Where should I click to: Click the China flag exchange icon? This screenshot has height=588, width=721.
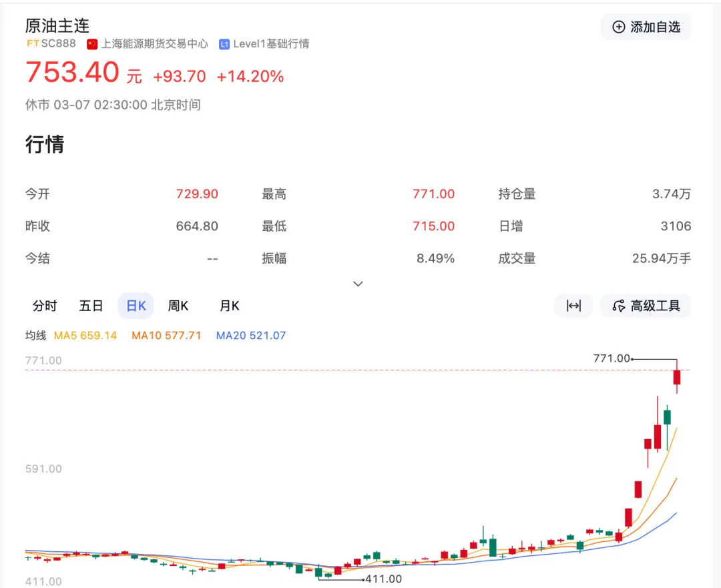pyautogui.click(x=92, y=44)
